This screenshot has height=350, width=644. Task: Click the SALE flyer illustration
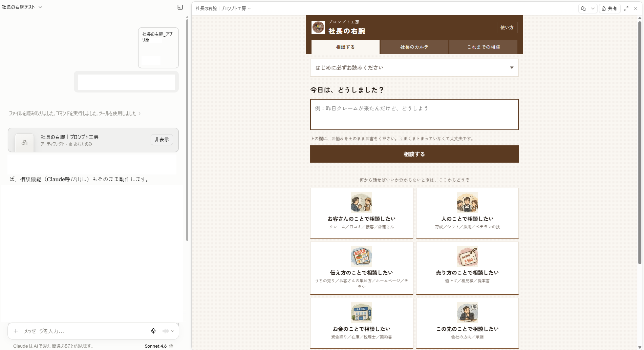coord(361,256)
